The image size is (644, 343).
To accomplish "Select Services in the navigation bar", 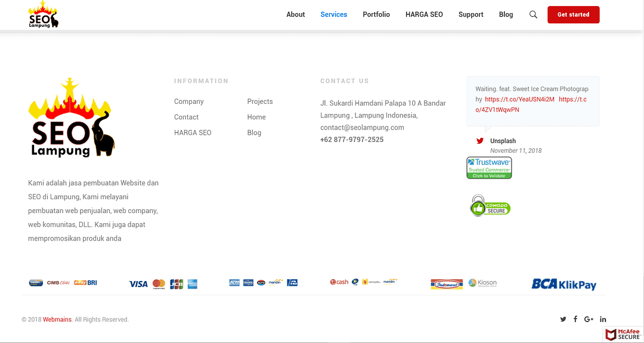I will pos(333,14).
